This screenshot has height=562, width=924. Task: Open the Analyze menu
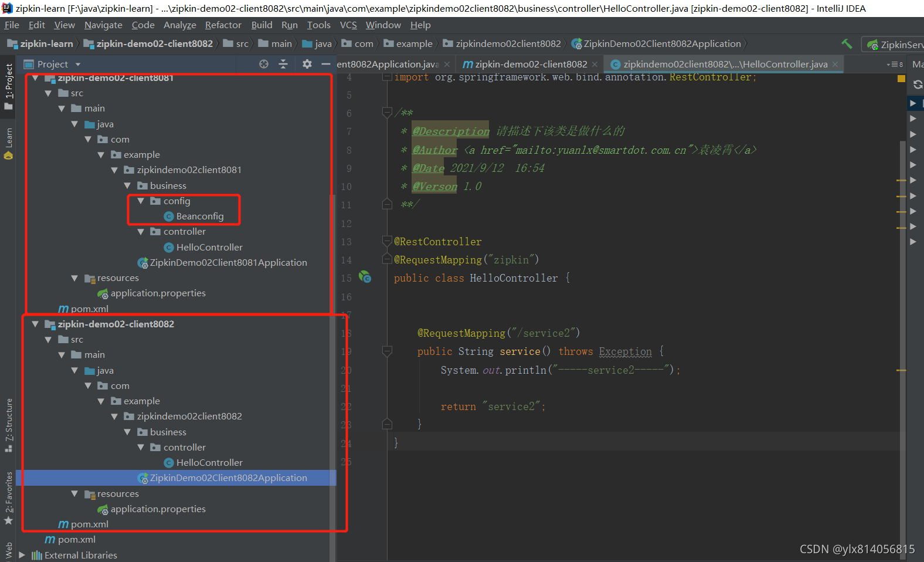coord(180,25)
